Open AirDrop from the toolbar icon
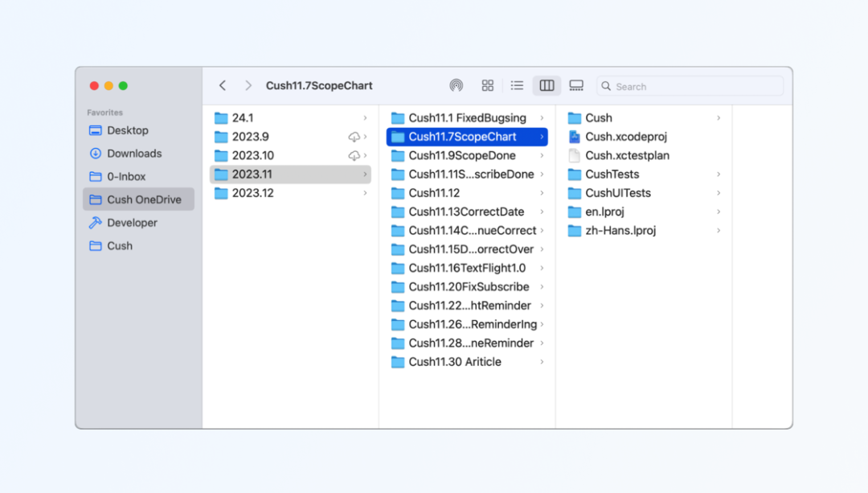 457,86
